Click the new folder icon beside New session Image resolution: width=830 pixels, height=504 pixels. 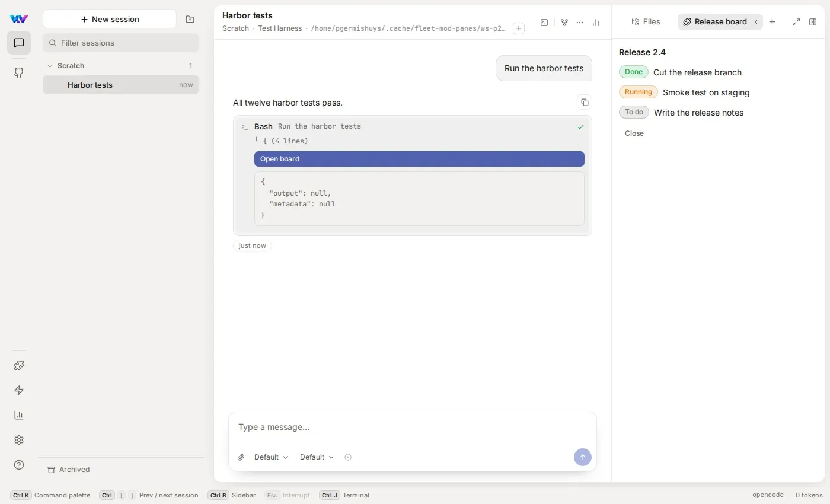(x=190, y=19)
